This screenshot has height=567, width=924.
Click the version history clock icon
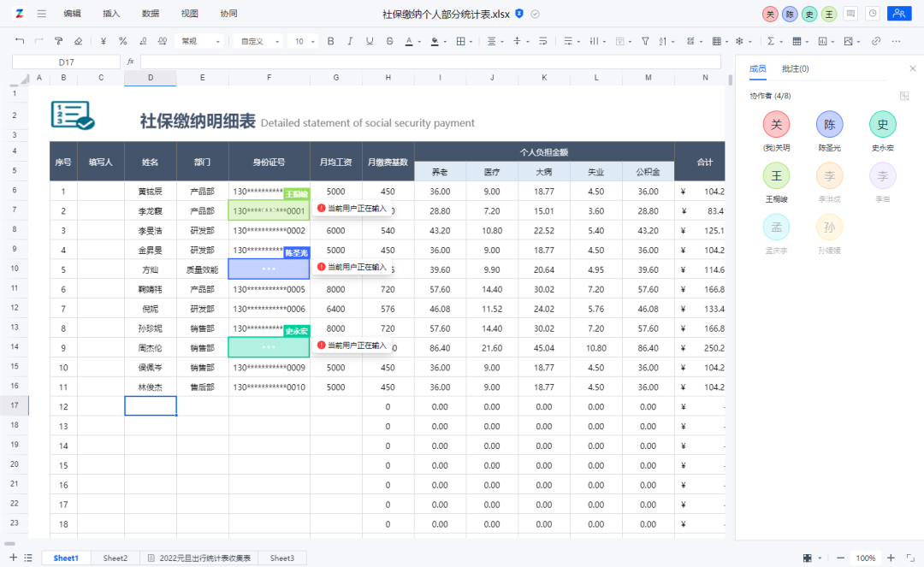(873, 14)
